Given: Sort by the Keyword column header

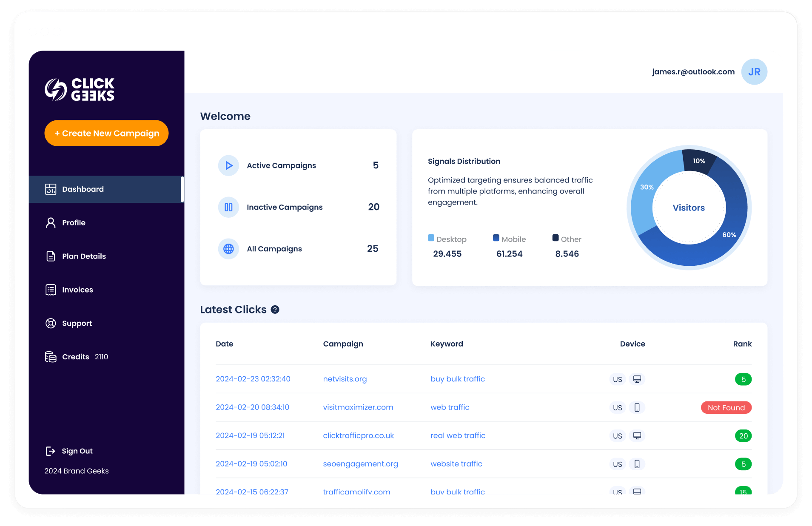Looking at the screenshot, I should 447,344.
